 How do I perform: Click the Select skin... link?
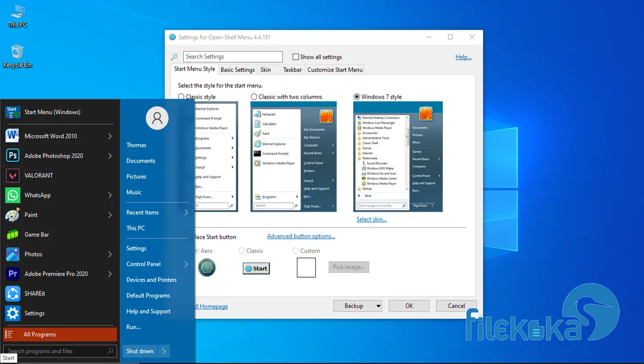pyautogui.click(x=372, y=219)
